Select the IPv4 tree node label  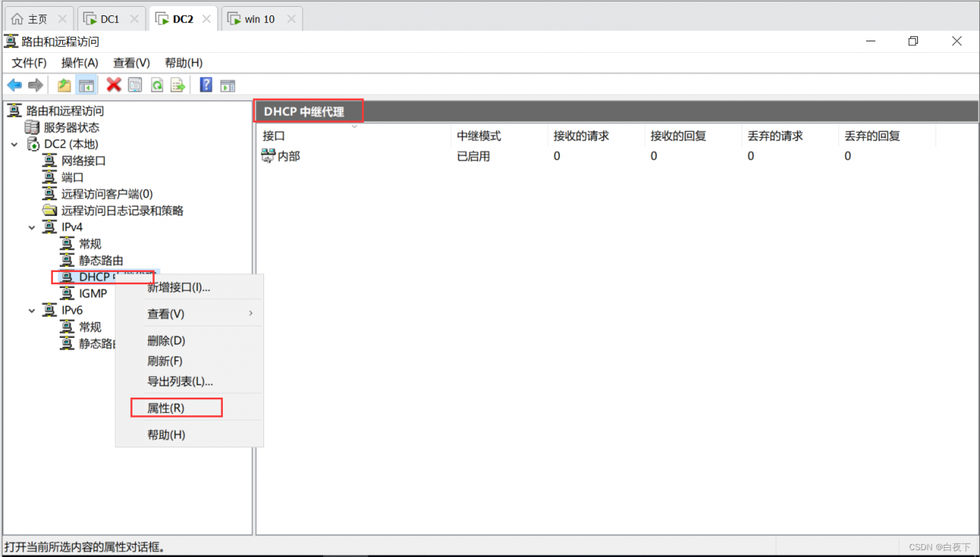(x=72, y=228)
